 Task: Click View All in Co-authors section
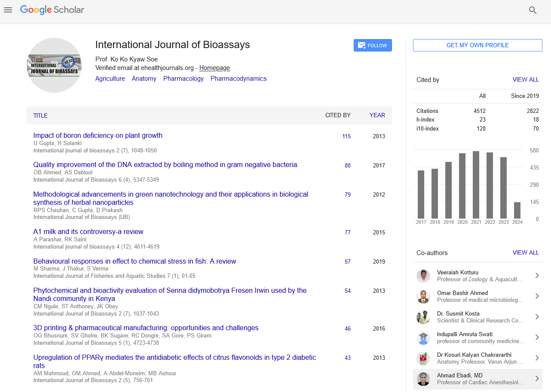tap(526, 252)
